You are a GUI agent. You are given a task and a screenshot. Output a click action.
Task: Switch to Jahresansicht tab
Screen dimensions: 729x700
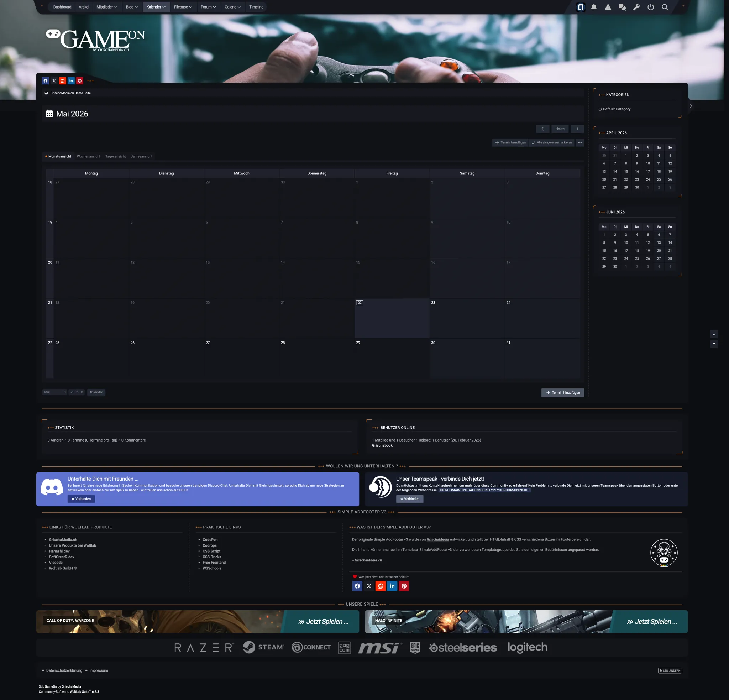[141, 156]
